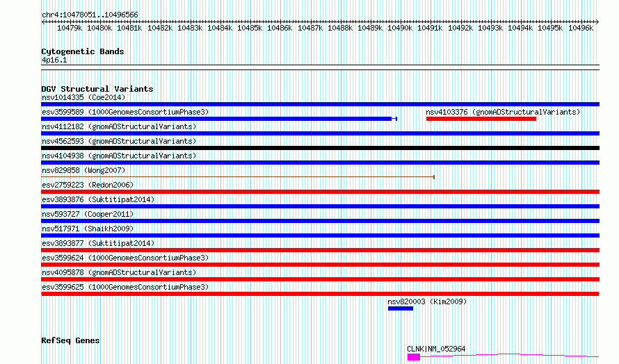619x364 pixels.
Task: Click the 10496k ruler position
Action: (x=581, y=28)
